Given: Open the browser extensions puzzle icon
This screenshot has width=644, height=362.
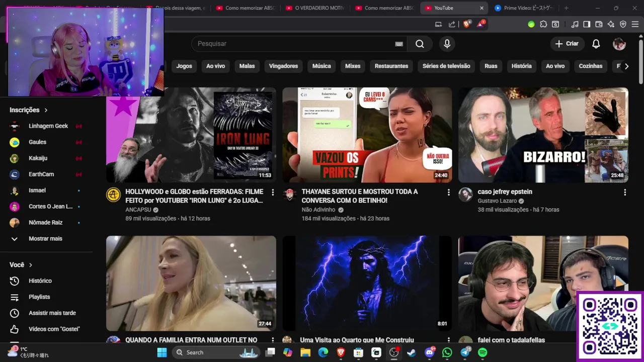Looking at the screenshot, I should pyautogui.click(x=543, y=24).
